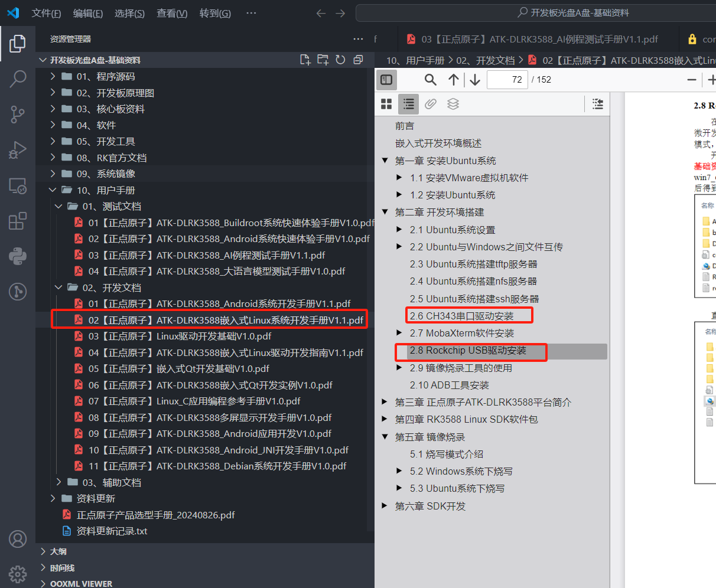Screen dimensions: 716x588
Task: Jump to outline 2.6 CH343串口驱动安装
Action: pyautogui.click(x=462, y=316)
